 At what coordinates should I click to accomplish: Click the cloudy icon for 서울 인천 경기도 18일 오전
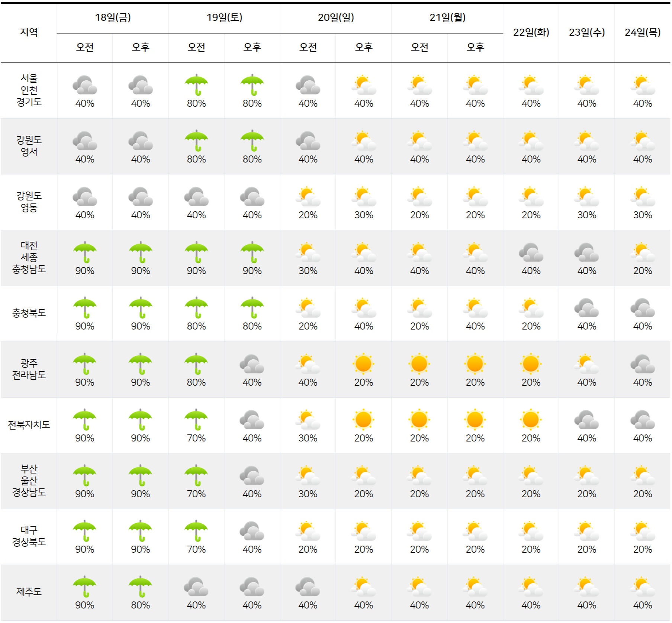point(85,85)
